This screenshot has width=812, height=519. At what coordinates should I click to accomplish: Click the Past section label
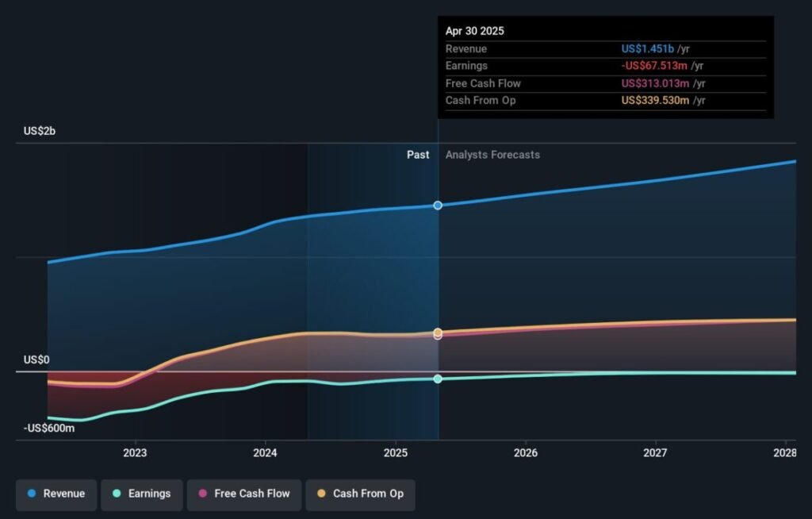click(418, 155)
